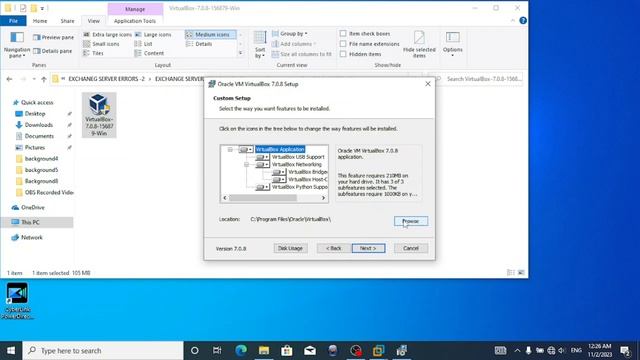Open CyberLink PowerDirector desktop shortcut
This screenshot has height=360, width=640.
coord(17,301)
